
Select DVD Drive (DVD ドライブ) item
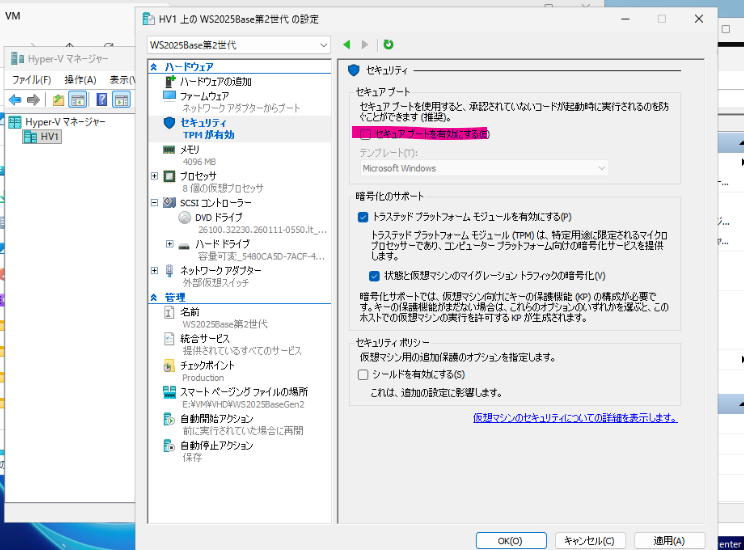[218, 217]
